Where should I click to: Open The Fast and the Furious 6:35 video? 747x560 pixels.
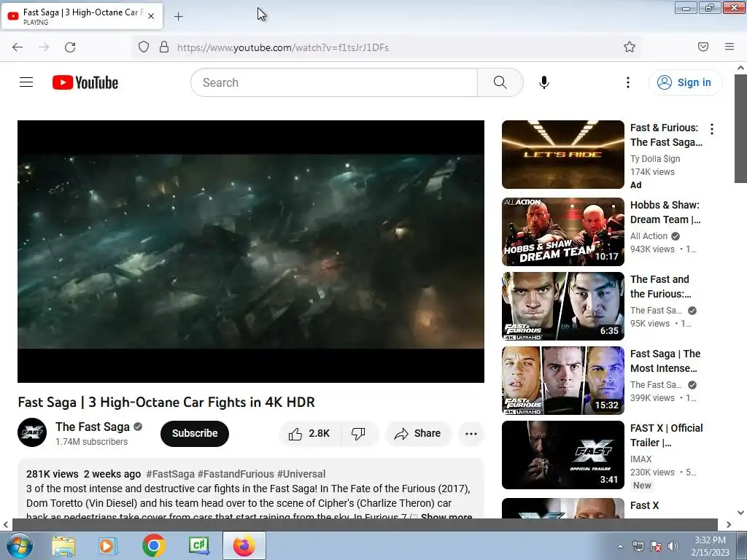[x=562, y=306]
